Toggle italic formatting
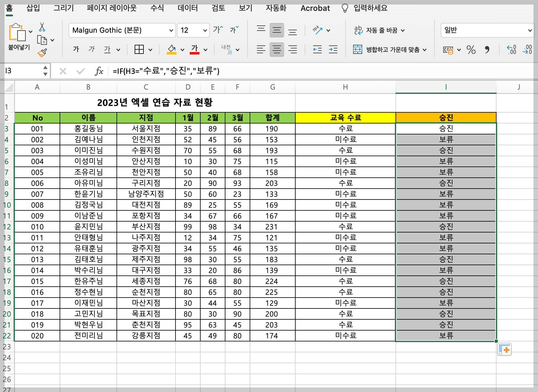 click(x=91, y=49)
